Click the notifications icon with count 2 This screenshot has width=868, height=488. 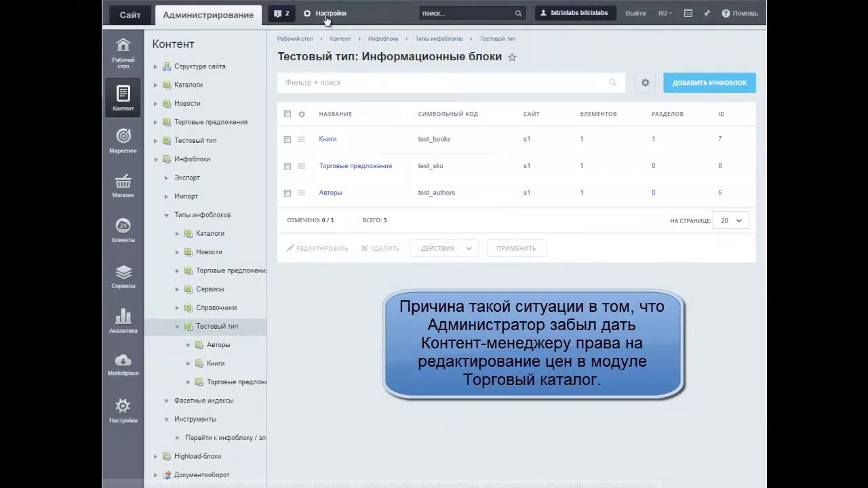pos(281,13)
